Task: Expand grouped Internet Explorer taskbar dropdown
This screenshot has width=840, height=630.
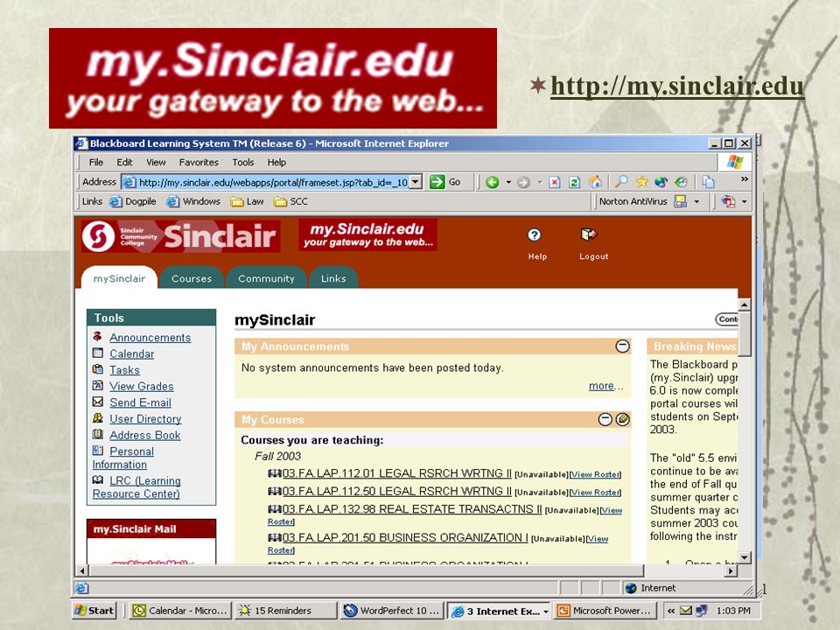Action: coord(546,612)
